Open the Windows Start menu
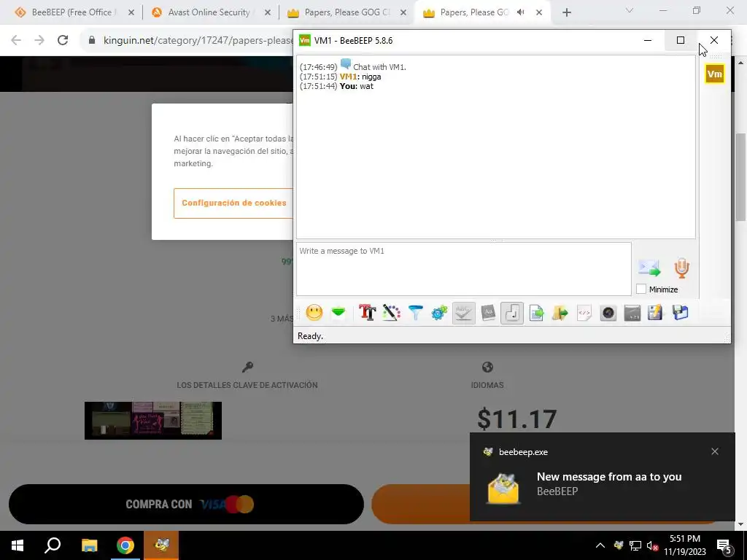The height and width of the screenshot is (560, 747). (18, 545)
